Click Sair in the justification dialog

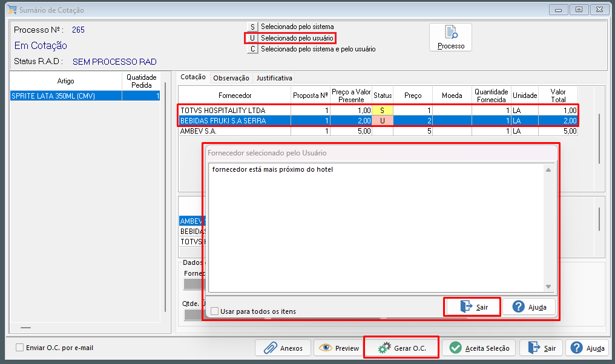click(x=472, y=307)
